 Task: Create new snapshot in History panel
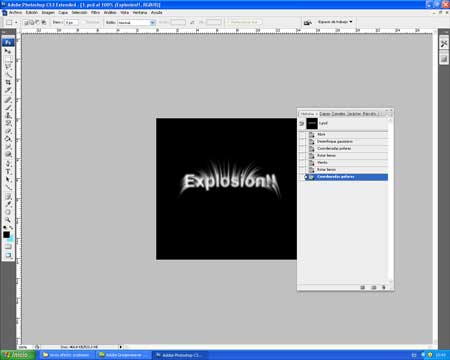(373, 287)
